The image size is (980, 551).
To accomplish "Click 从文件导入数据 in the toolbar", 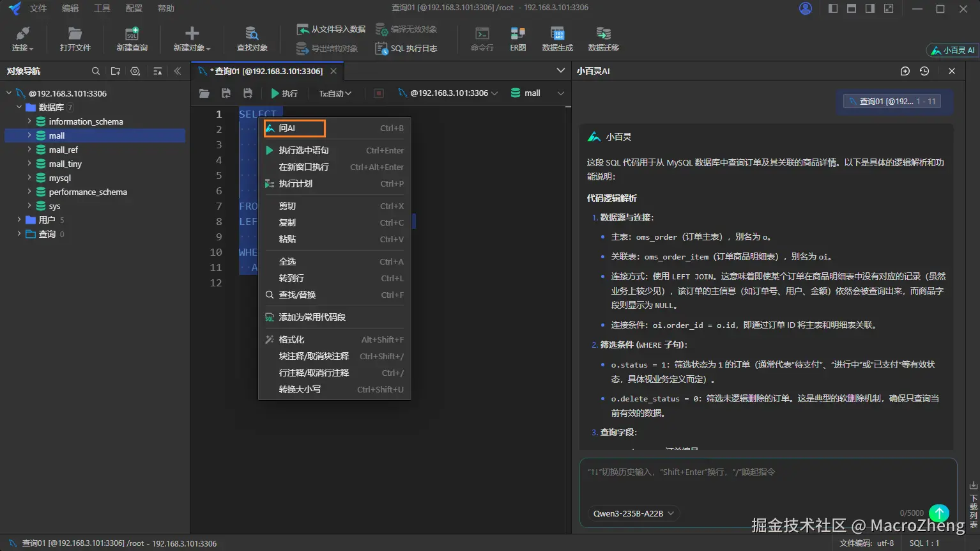I will pyautogui.click(x=331, y=29).
